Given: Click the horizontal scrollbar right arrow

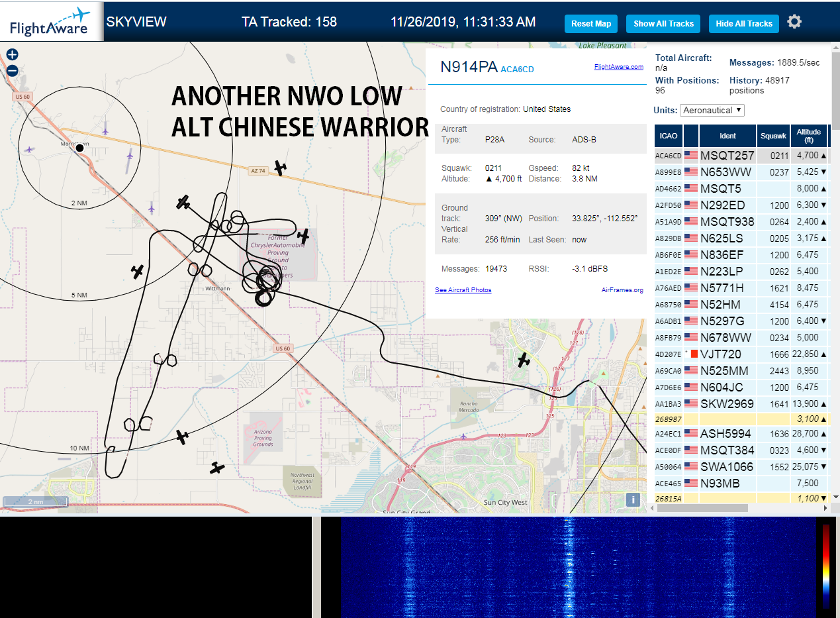Looking at the screenshot, I should click(825, 508).
